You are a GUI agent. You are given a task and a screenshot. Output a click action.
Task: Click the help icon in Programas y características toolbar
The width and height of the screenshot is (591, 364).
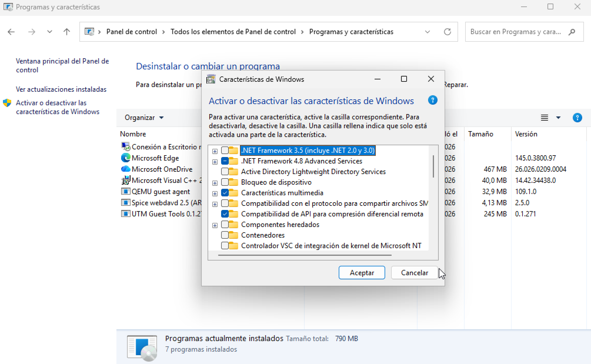577,118
